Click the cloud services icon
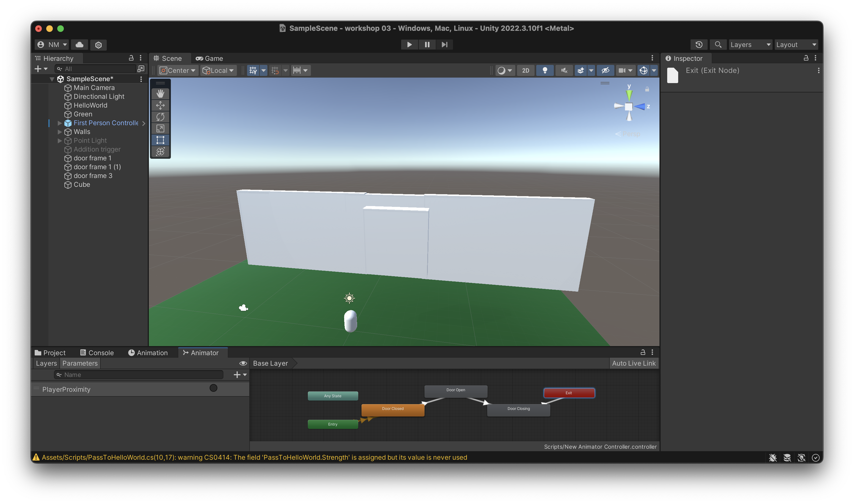Image resolution: width=854 pixels, height=504 pixels. point(80,45)
